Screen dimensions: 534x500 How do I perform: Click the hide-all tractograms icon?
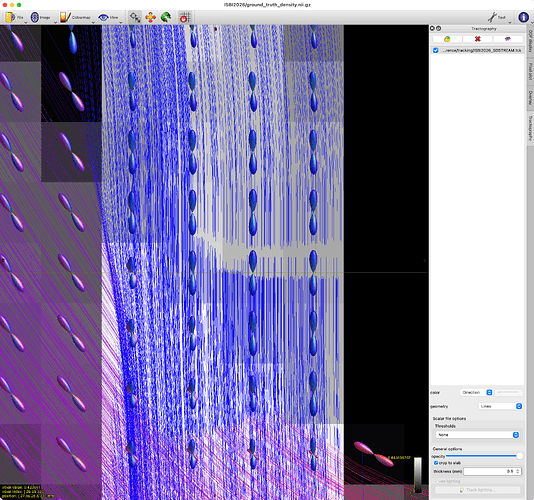click(507, 39)
